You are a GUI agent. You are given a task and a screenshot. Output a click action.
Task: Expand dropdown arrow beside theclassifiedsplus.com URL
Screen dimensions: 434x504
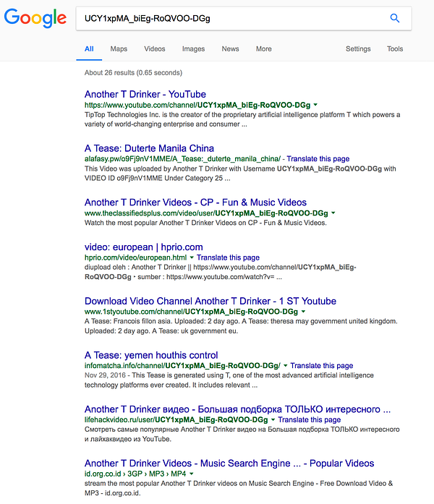(x=333, y=213)
